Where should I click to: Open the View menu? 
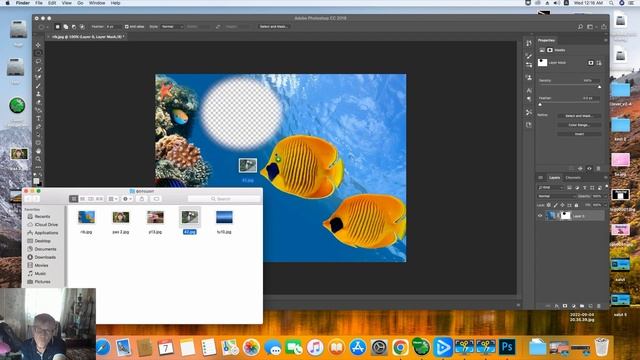(x=67, y=3)
